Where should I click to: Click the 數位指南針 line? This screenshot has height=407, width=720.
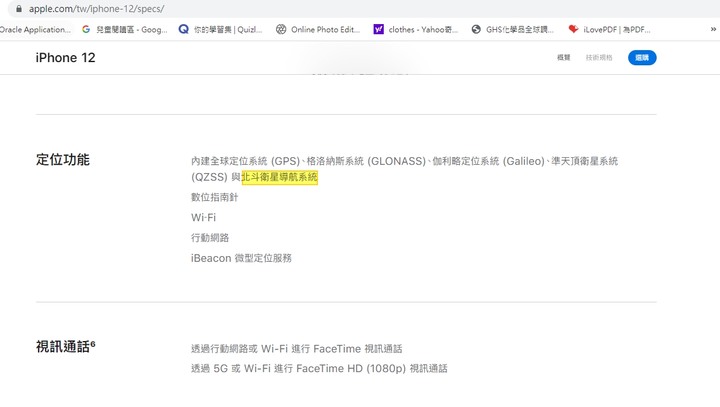(214, 198)
